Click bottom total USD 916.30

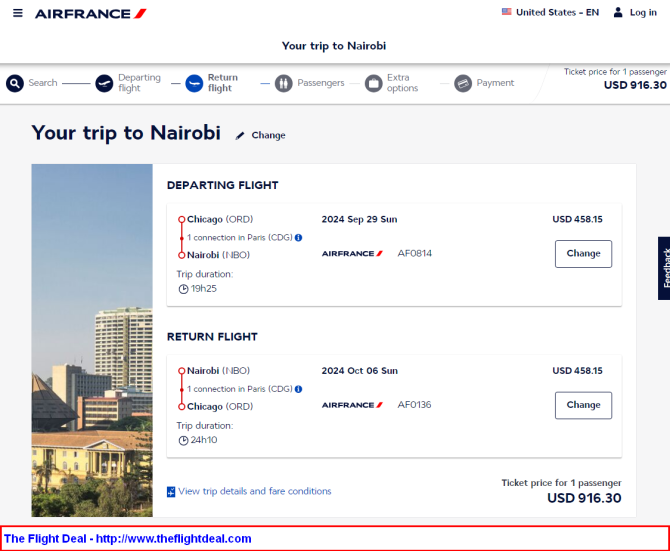point(584,498)
